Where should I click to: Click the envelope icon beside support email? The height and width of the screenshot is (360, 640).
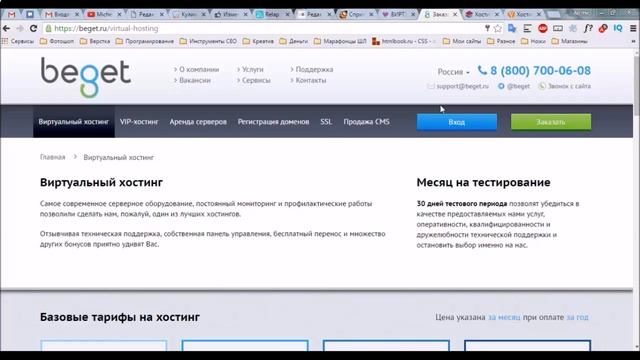431,86
